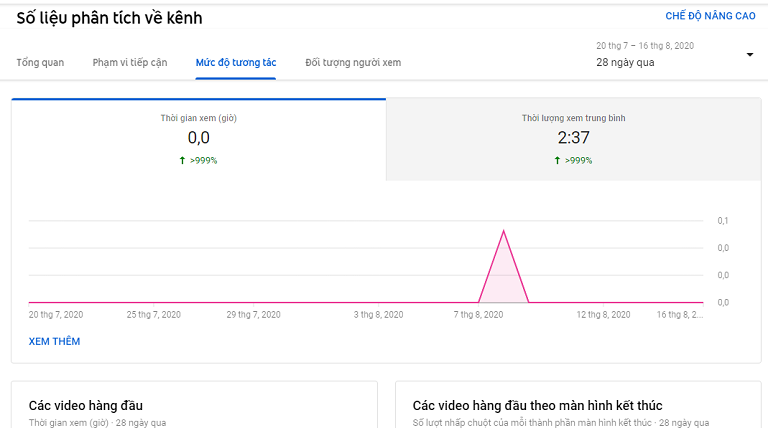Select the Thời lượng xem trung bình metric card
Viewport: 768px width, 428px height.
pyautogui.click(x=574, y=140)
